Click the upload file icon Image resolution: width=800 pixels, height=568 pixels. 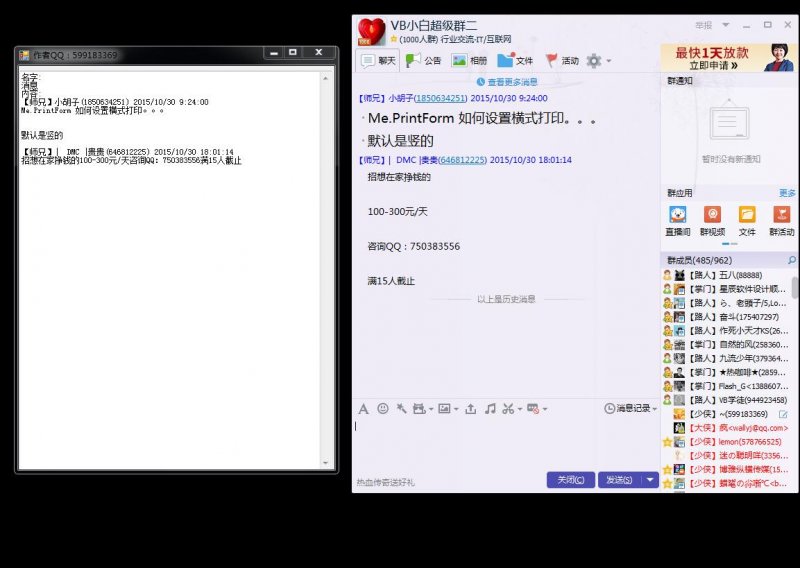(x=470, y=409)
